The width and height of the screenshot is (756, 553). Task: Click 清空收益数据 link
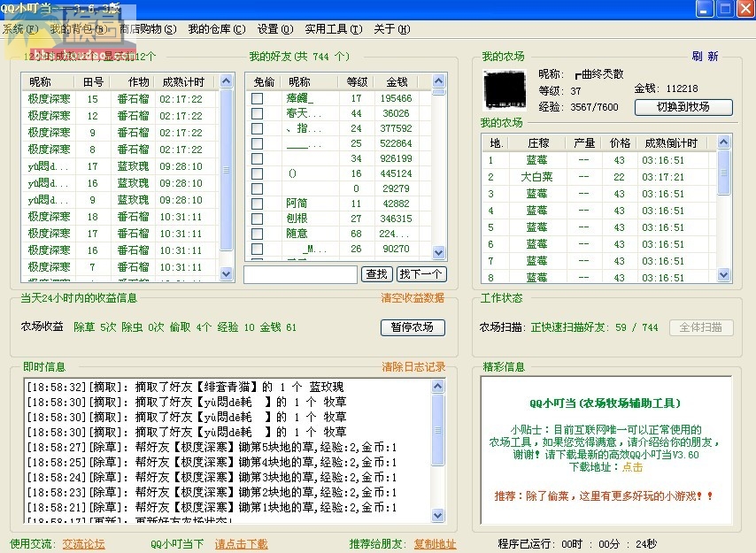pyautogui.click(x=413, y=298)
